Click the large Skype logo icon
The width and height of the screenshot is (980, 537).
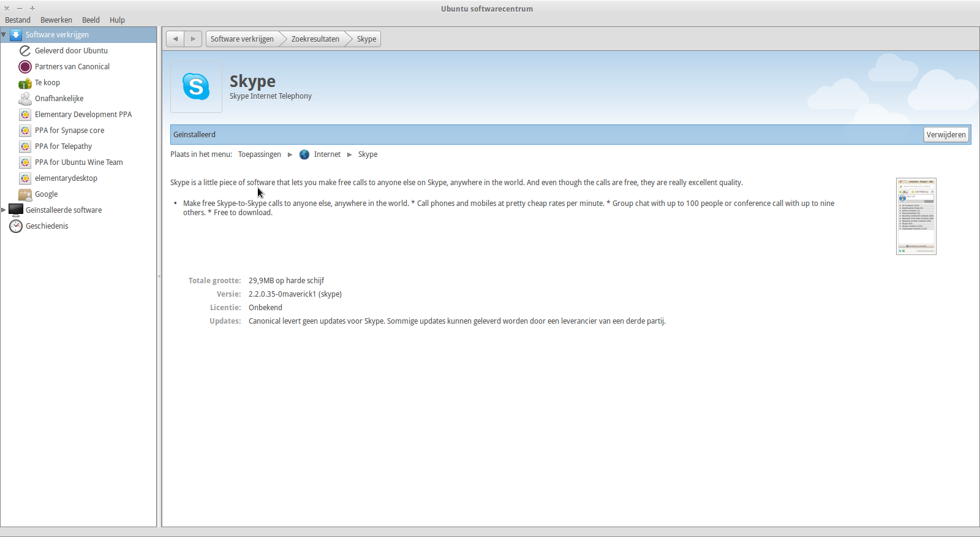[x=196, y=86]
